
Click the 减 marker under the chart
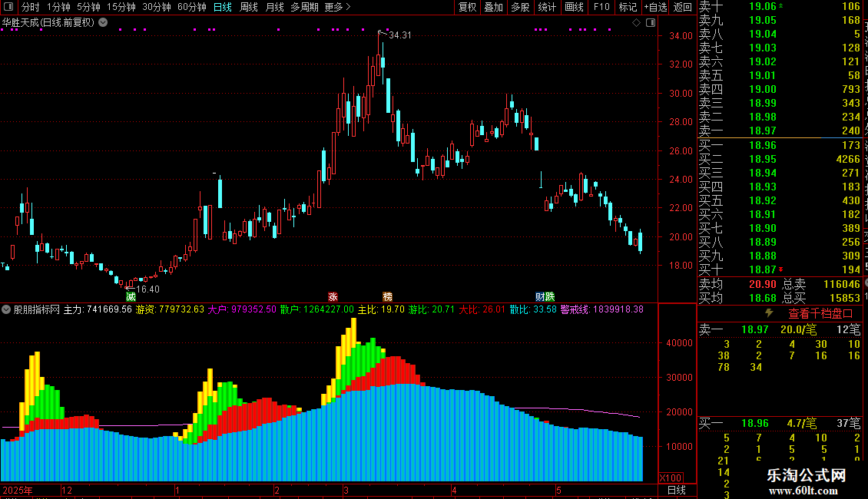tap(131, 296)
